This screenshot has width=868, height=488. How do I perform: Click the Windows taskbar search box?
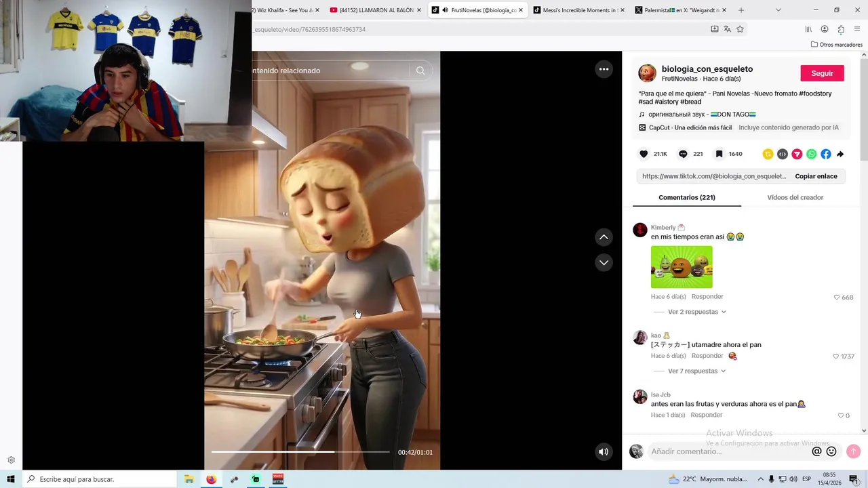(99, 479)
